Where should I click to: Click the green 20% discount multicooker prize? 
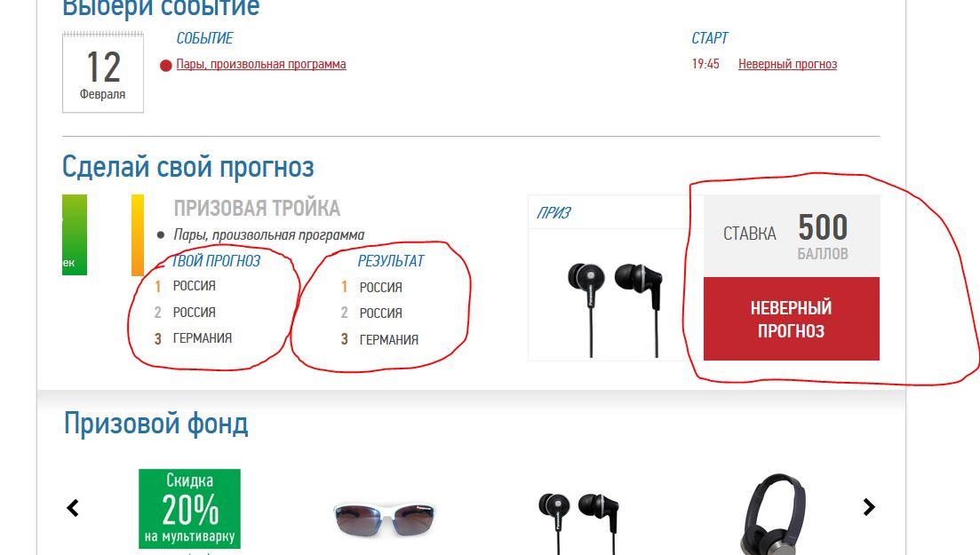click(x=189, y=509)
